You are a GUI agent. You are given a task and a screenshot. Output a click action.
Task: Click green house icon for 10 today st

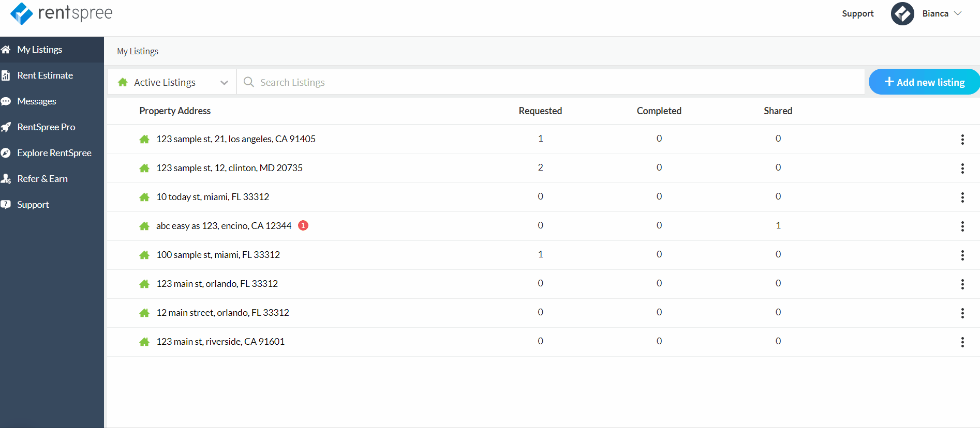(x=144, y=197)
